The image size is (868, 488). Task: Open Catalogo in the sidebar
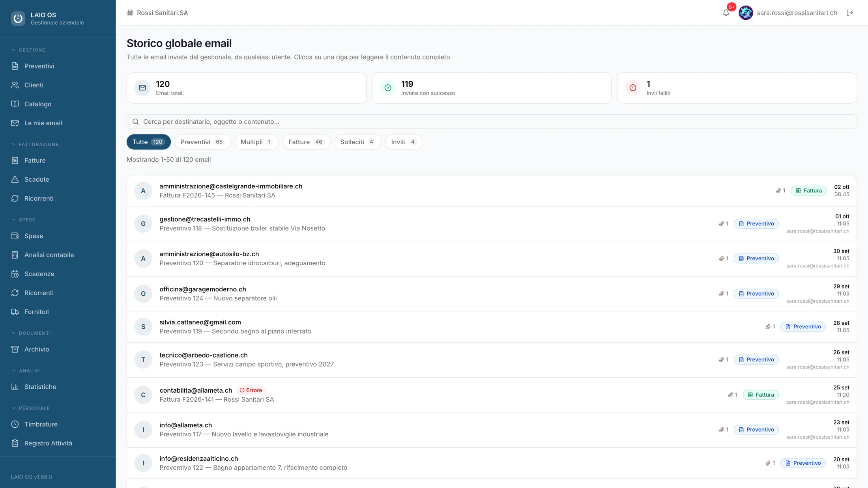coord(58,104)
